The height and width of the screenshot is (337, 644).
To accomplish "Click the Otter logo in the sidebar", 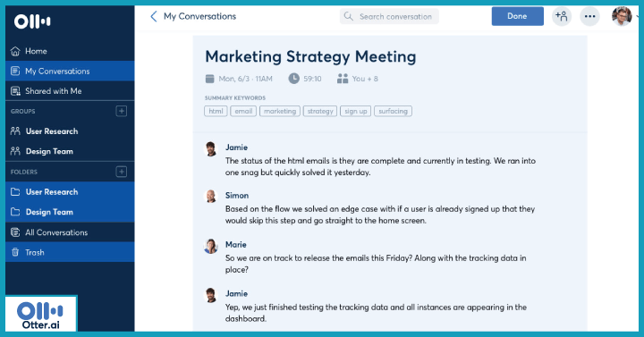I will pos(32,21).
